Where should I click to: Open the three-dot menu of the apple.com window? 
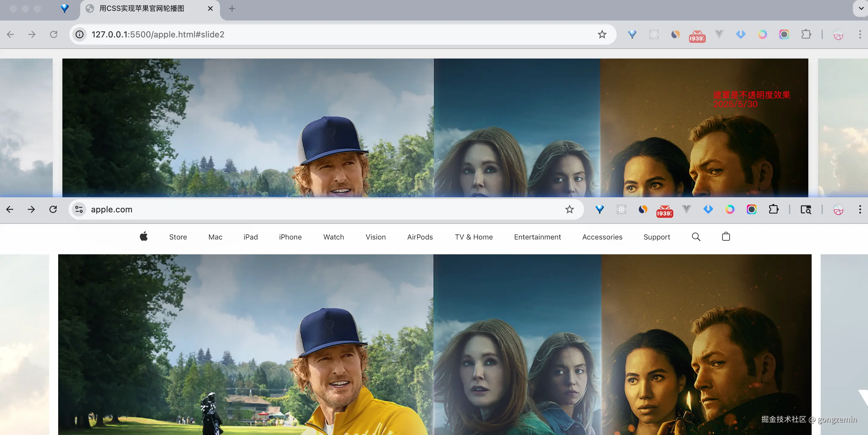pyautogui.click(x=860, y=209)
